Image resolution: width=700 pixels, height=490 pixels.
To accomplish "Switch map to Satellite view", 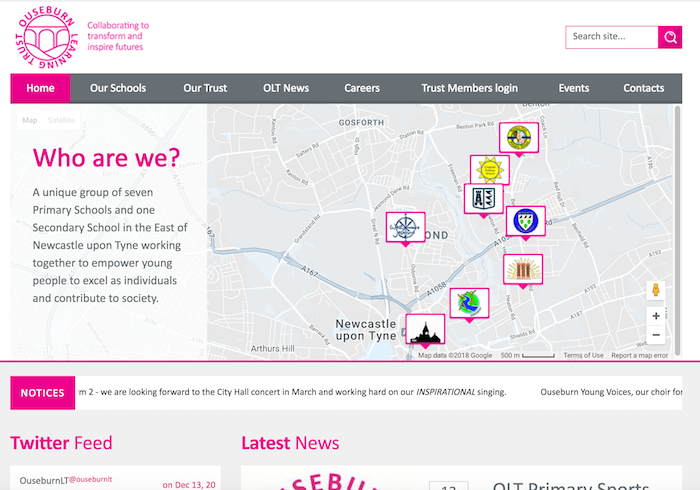I will [61, 120].
